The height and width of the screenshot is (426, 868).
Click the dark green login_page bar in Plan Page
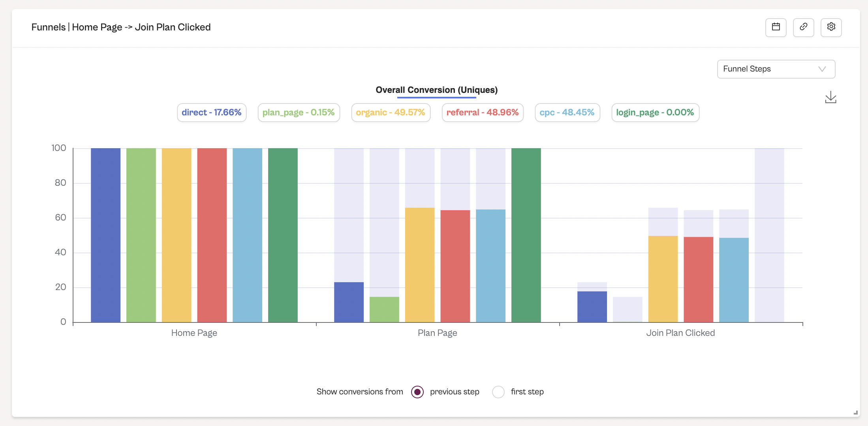point(526,235)
